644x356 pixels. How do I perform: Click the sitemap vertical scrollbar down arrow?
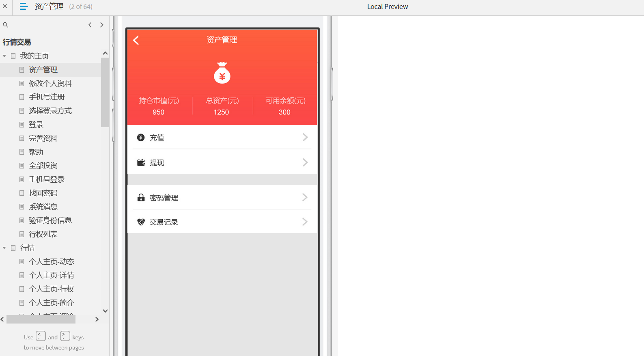105,311
